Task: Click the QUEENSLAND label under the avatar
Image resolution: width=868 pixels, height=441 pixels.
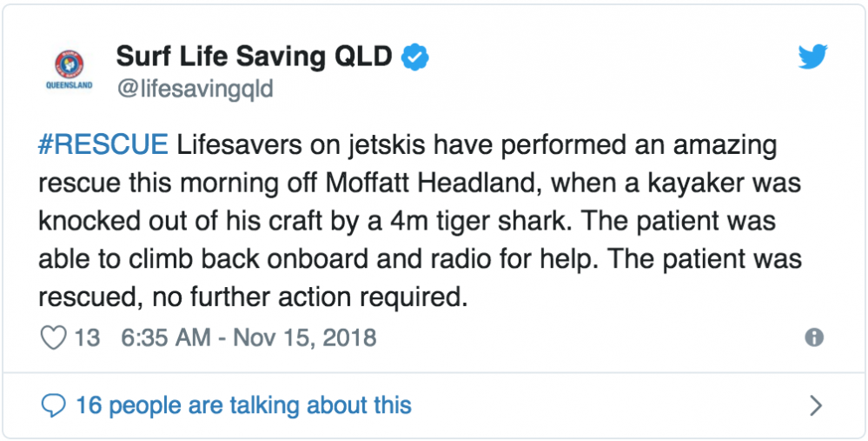Action: (70, 87)
